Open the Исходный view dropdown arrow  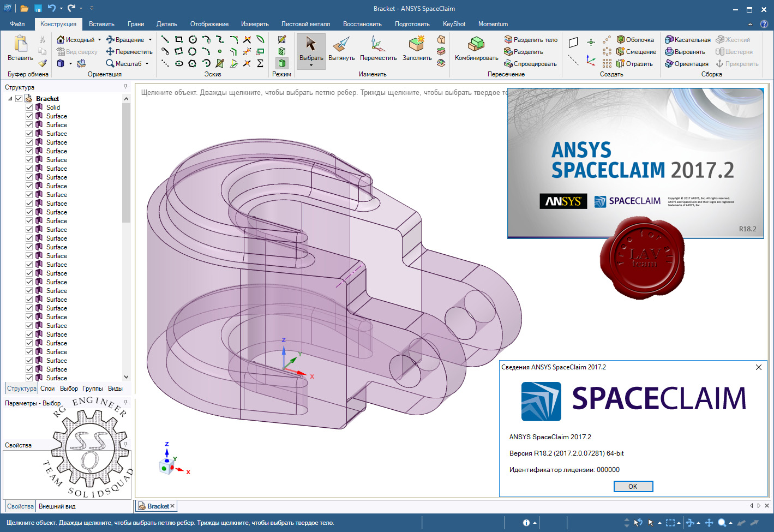(x=99, y=39)
